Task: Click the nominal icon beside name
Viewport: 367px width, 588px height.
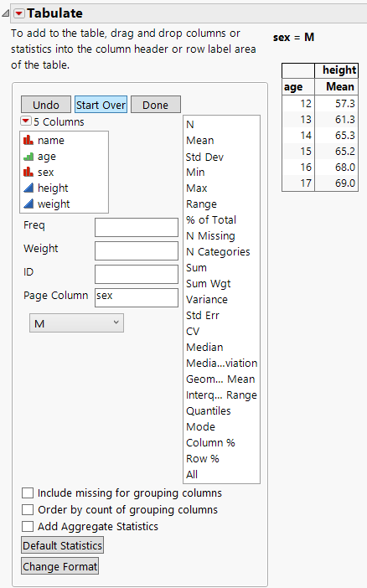Action: [28, 140]
